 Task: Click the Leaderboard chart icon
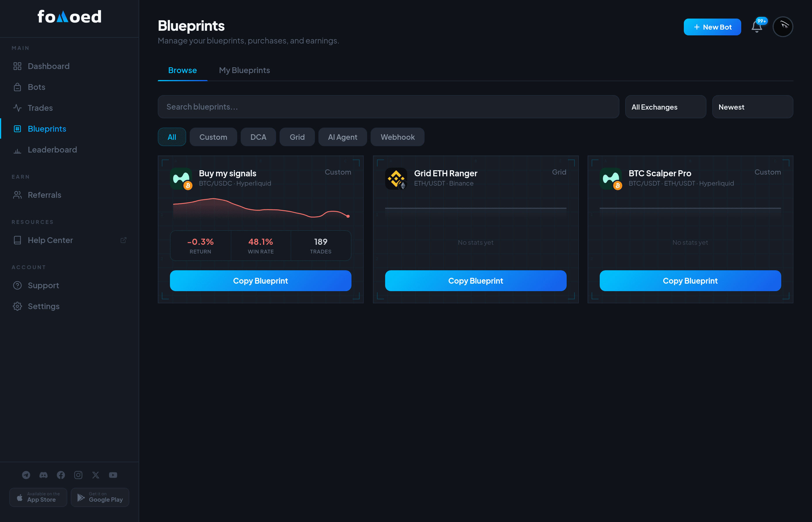(x=17, y=150)
